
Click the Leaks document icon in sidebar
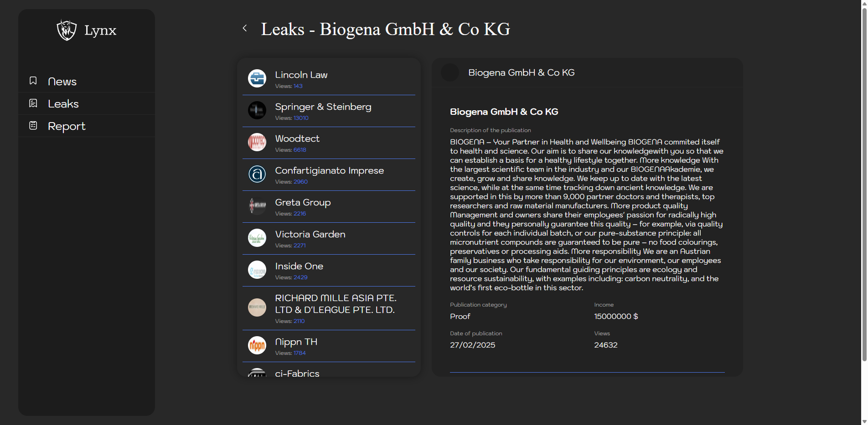click(33, 103)
